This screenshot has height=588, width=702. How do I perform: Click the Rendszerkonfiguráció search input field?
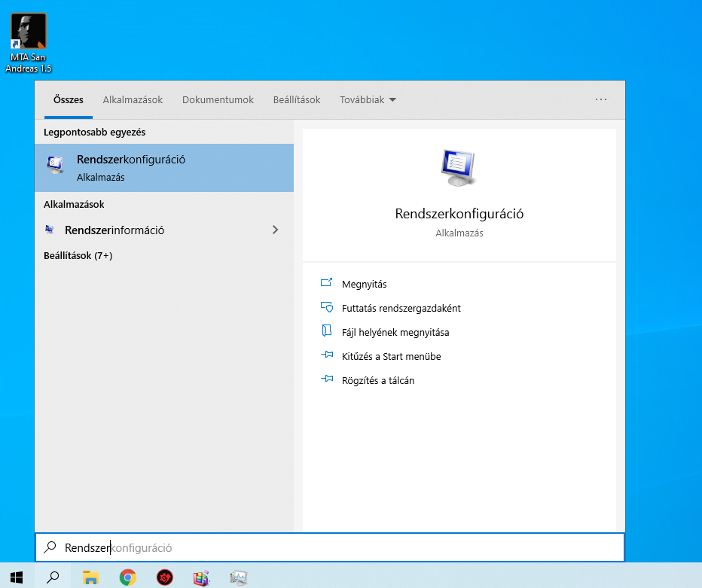329,547
